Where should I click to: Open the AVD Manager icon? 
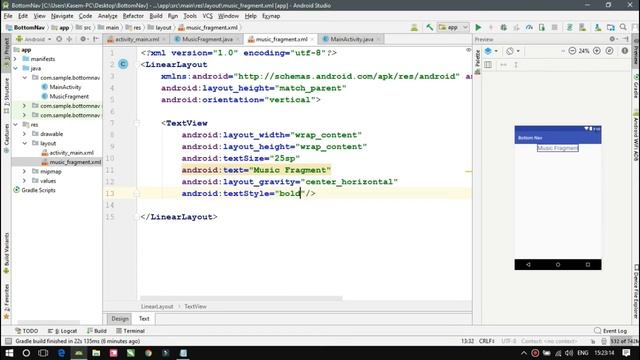coord(582,27)
